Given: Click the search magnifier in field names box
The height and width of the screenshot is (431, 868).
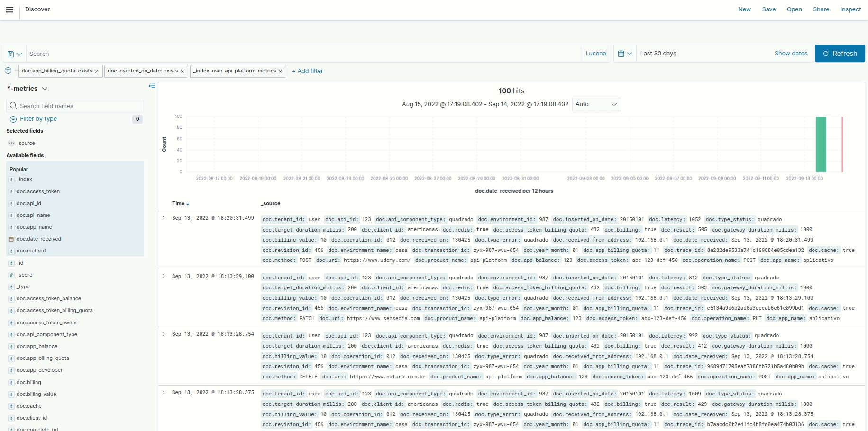Looking at the screenshot, I should [x=13, y=106].
